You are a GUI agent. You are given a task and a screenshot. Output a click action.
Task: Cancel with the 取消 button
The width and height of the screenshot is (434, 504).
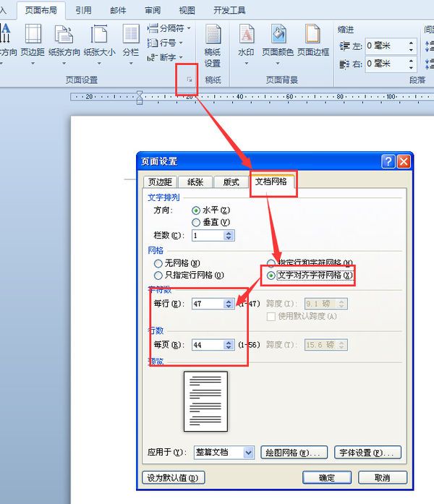[383, 478]
